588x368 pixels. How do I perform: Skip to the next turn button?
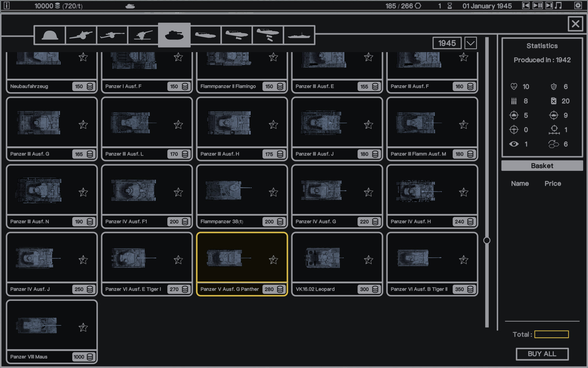pyautogui.click(x=549, y=5)
